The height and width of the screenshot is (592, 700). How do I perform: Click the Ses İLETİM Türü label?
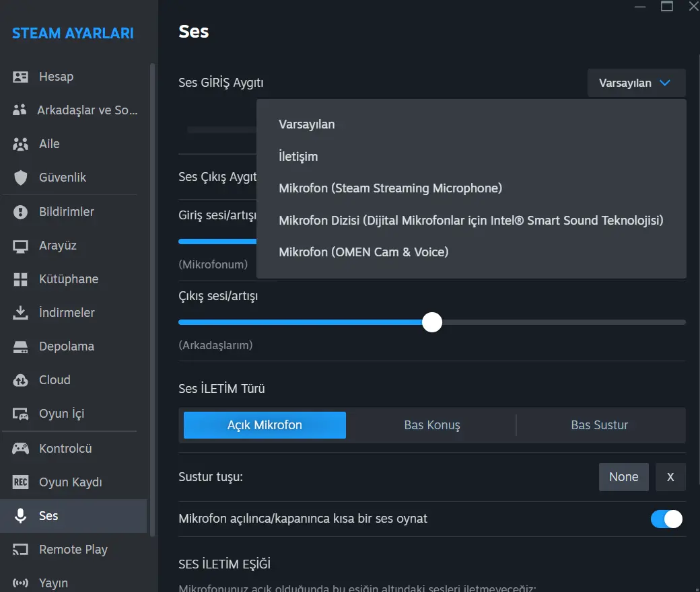pyautogui.click(x=221, y=389)
